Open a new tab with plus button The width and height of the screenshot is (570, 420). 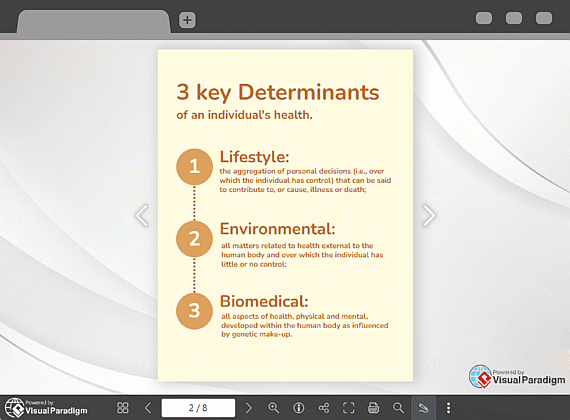click(x=187, y=20)
